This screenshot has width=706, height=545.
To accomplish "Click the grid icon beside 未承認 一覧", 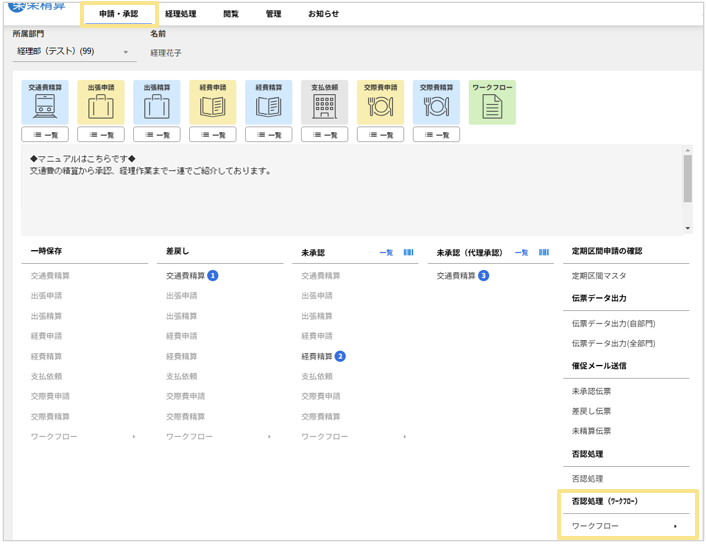I will (x=408, y=253).
